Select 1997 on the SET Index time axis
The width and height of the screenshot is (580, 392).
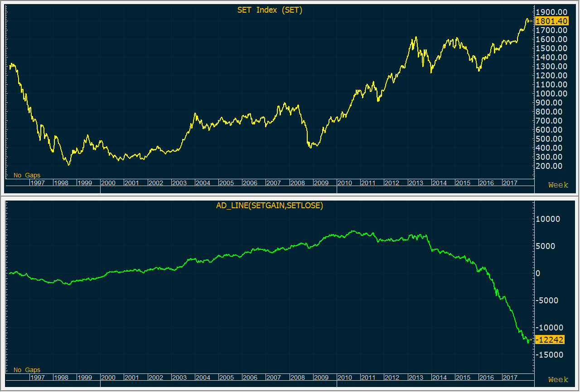coord(37,183)
